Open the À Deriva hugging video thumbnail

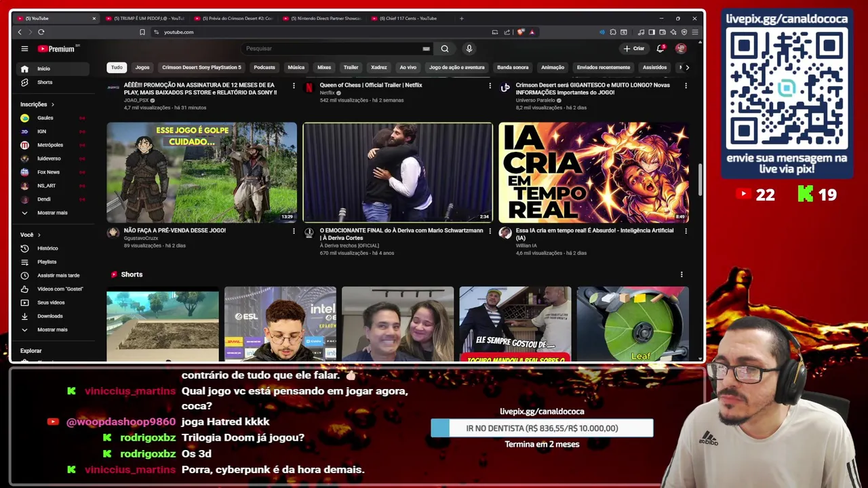click(x=397, y=172)
